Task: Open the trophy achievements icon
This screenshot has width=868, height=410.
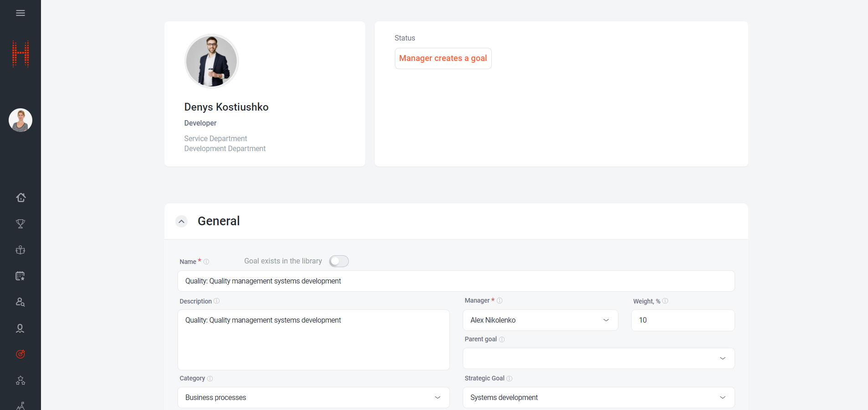Action: tap(20, 224)
